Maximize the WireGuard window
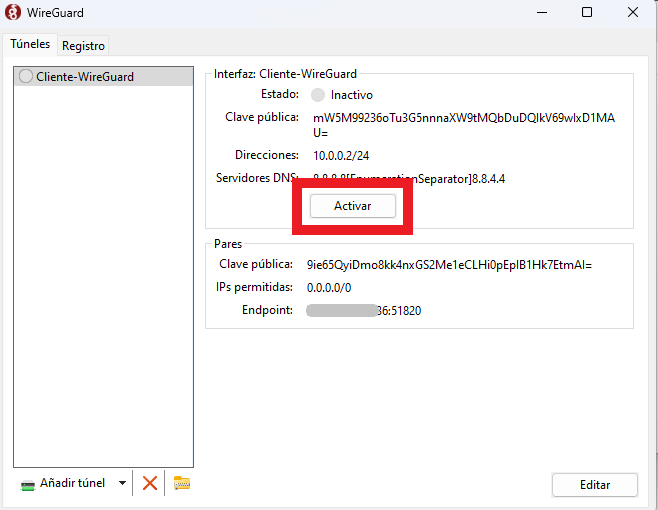Viewport: 658px width, 510px height. [587, 12]
